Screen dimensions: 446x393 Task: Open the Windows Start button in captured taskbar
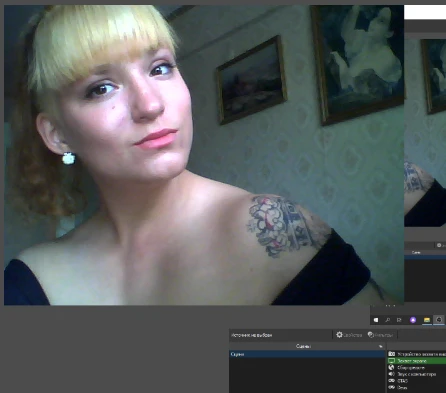(376, 320)
